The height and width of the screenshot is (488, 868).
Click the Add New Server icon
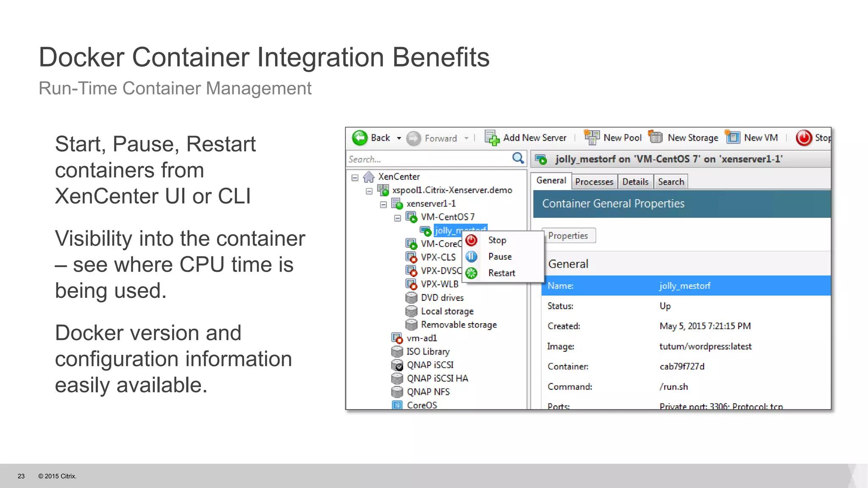click(492, 138)
